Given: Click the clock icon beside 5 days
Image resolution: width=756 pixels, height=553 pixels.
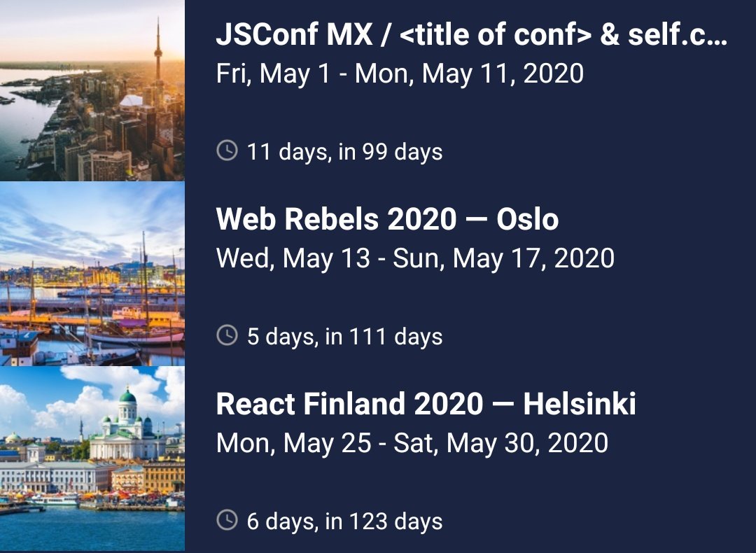Looking at the screenshot, I should 227,335.
